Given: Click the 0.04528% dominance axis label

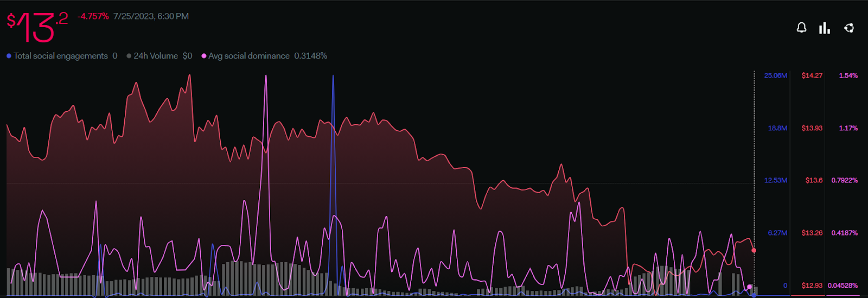Looking at the screenshot, I should point(843,286).
